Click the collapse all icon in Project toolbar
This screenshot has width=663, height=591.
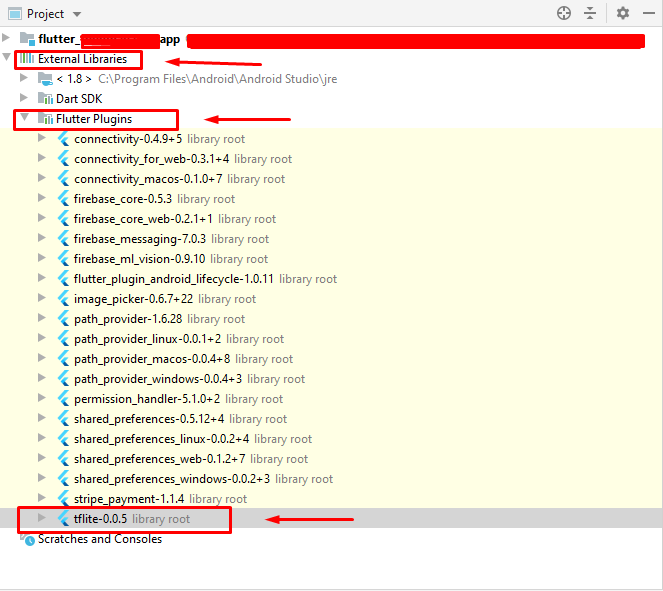590,13
